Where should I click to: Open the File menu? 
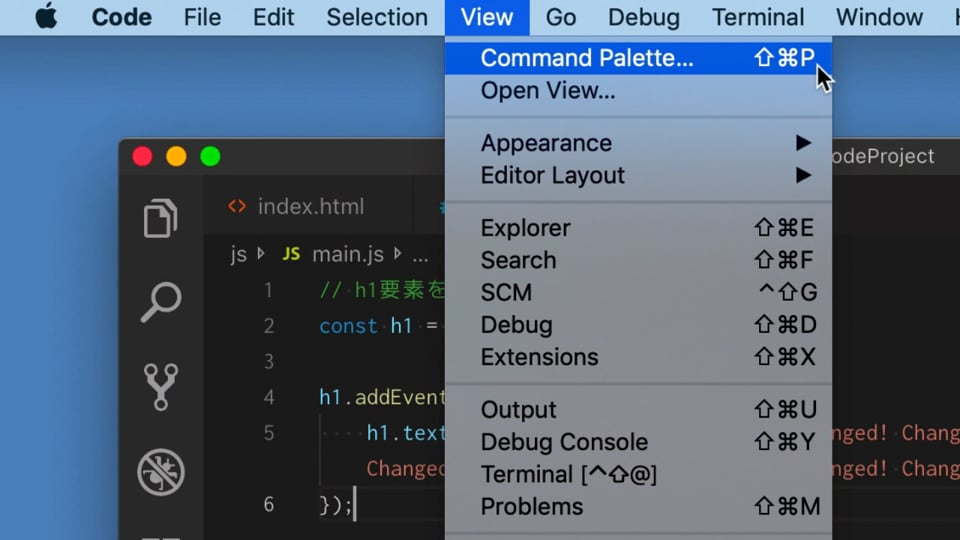202,17
